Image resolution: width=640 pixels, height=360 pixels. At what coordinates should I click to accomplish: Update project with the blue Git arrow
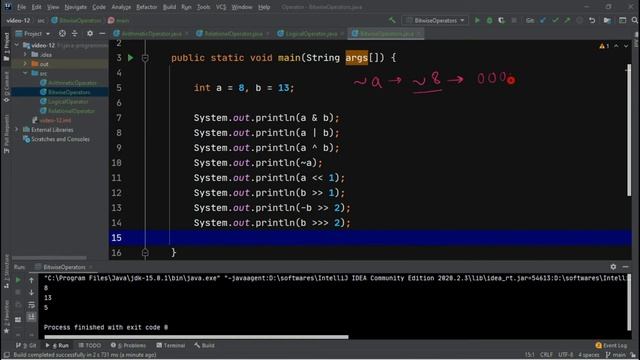pyautogui.click(x=542, y=20)
